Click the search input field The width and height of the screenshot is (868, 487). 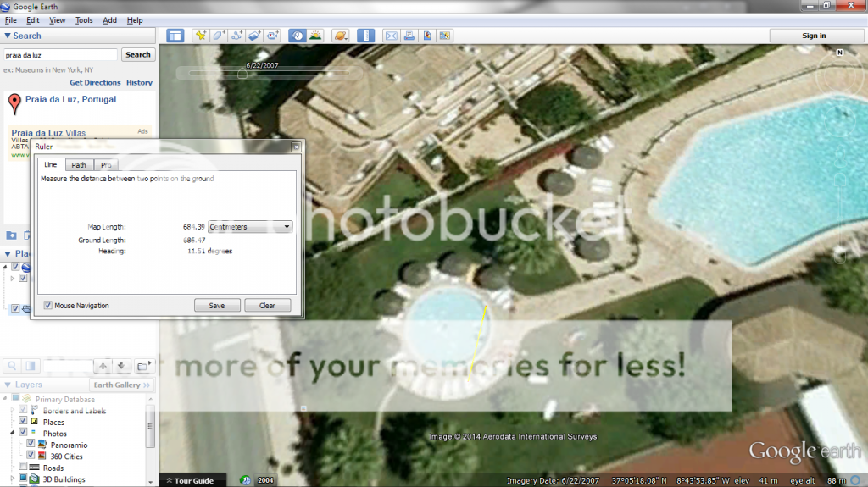click(x=60, y=55)
